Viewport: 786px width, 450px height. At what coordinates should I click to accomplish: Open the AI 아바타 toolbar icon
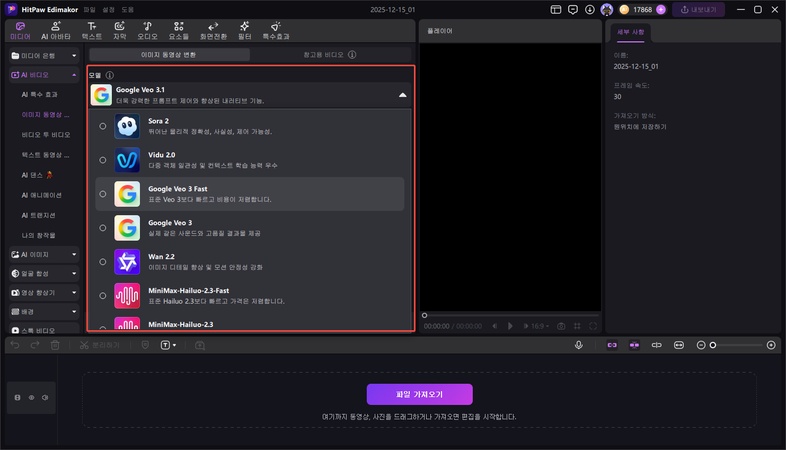pos(56,31)
